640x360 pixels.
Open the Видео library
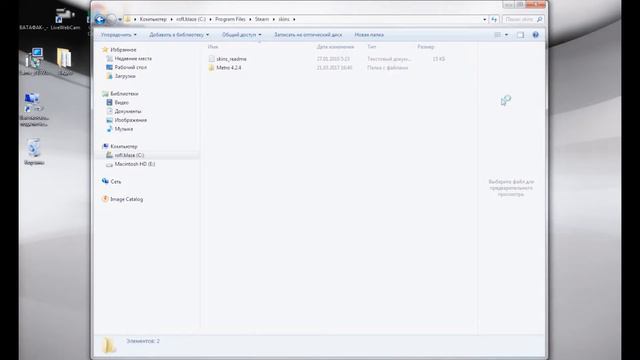tap(122, 102)
